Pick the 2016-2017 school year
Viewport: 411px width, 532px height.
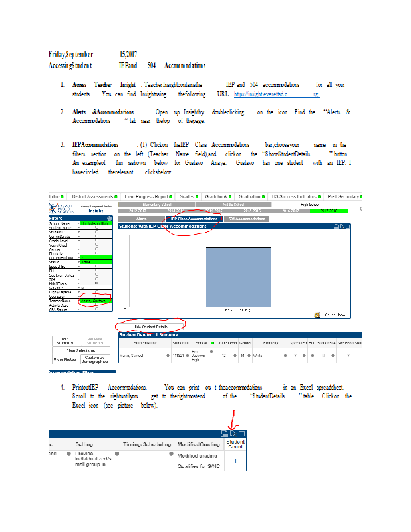coord(291,211)
